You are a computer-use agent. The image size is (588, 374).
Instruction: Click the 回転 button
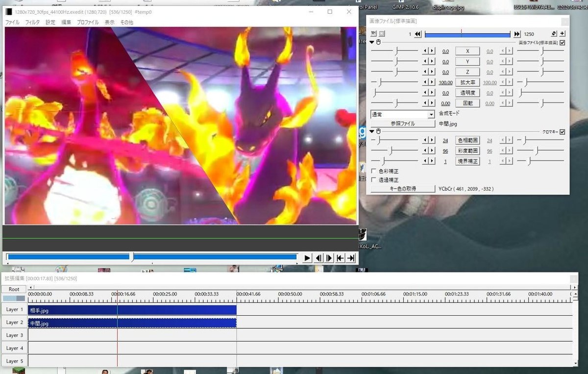[467, 103]
